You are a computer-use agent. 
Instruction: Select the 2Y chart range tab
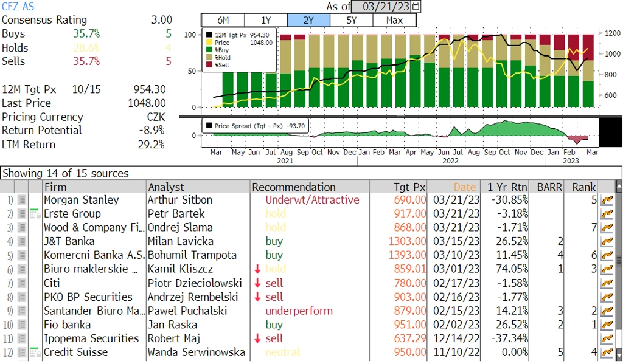coord(308,20)
